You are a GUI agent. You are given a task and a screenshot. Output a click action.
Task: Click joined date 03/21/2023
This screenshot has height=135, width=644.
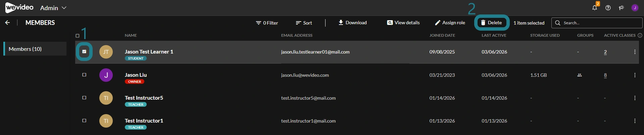point(442,75)
